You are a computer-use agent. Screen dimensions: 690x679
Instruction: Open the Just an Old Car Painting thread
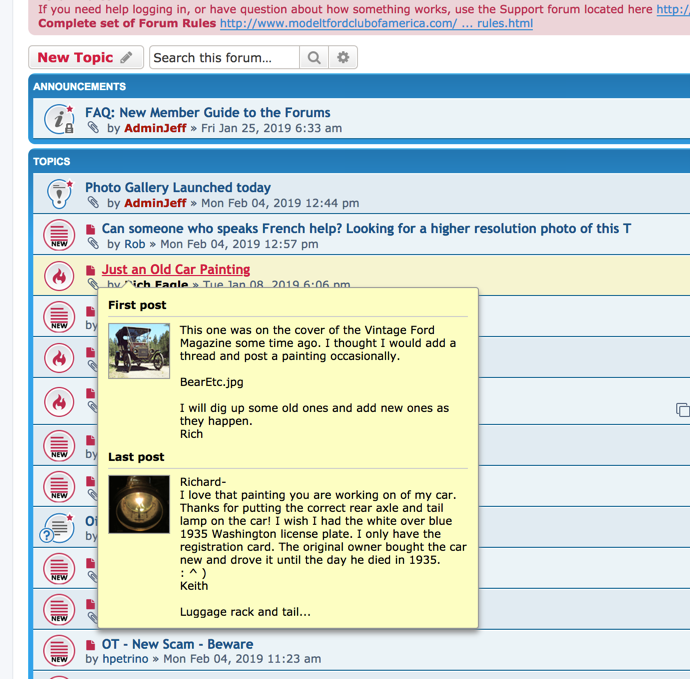click(176, 269)
